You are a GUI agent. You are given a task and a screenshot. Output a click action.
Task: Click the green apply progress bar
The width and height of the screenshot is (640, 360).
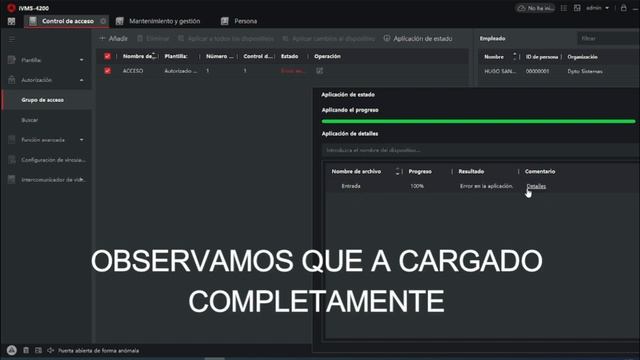point(478,121)
